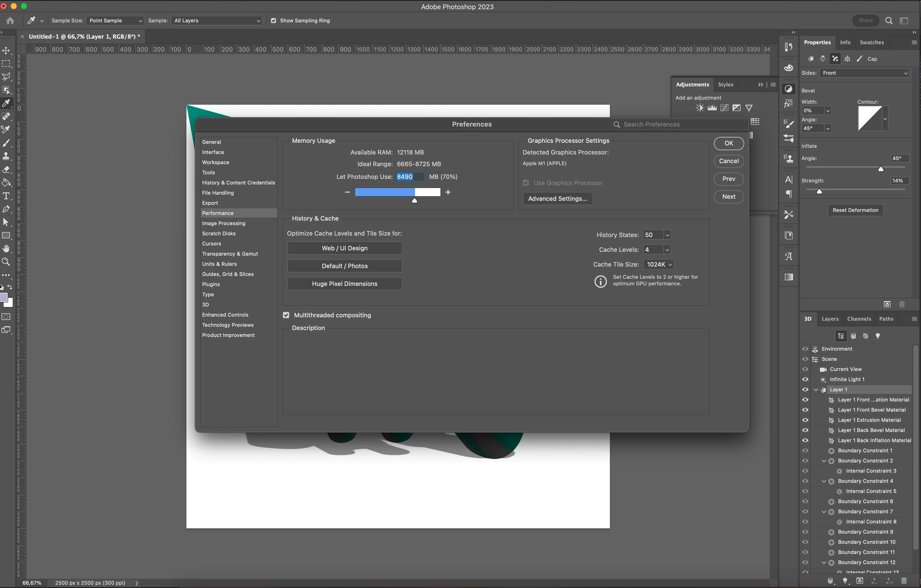Hide the Infinite Light 1 item
This screenshot has width=921, height=588.
(805, 379)
